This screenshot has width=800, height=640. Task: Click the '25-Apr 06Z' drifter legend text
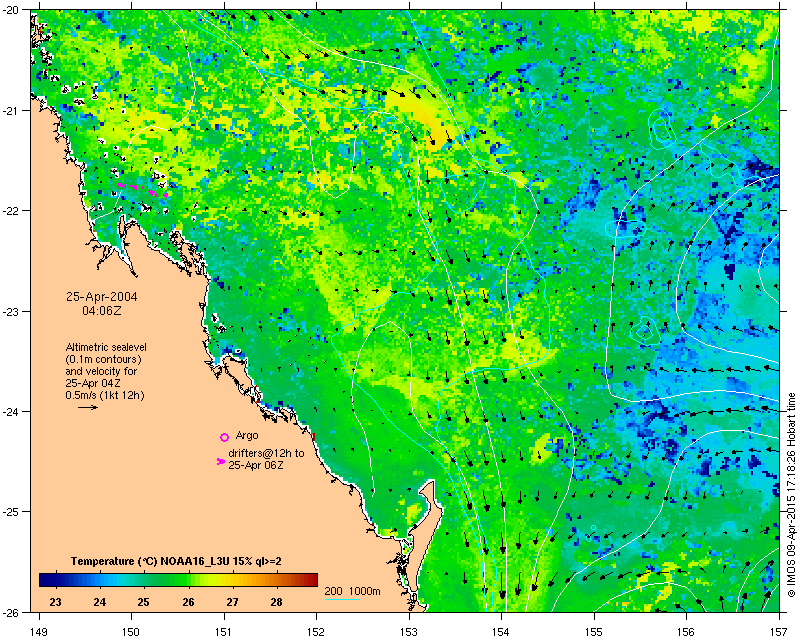pos(256,465)
